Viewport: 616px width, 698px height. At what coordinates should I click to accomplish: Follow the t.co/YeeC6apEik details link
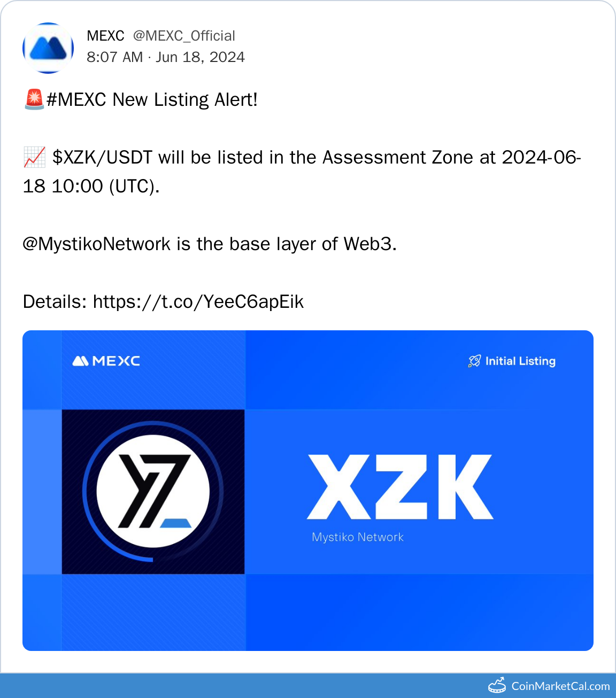coord(198,302)
